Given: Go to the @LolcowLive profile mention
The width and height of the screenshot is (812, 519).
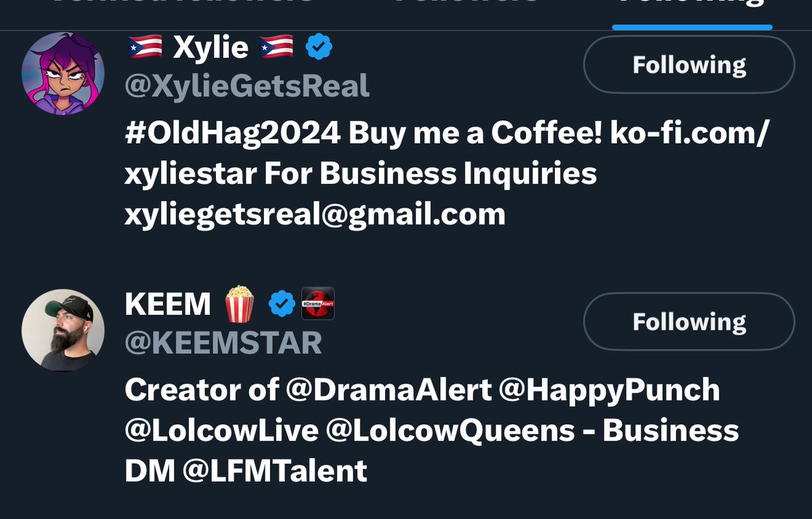Looking at the screenshot, I should [x=221, y=430].
